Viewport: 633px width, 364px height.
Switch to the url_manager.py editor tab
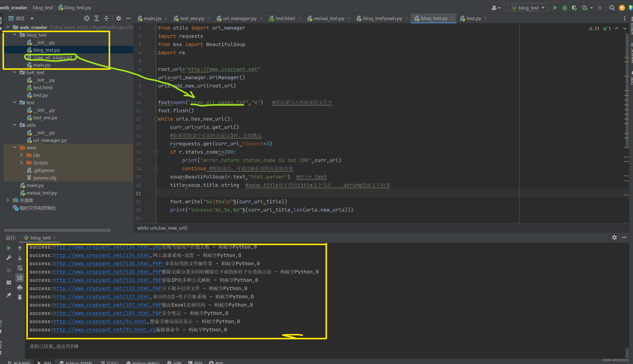click(x=240, y=18)
